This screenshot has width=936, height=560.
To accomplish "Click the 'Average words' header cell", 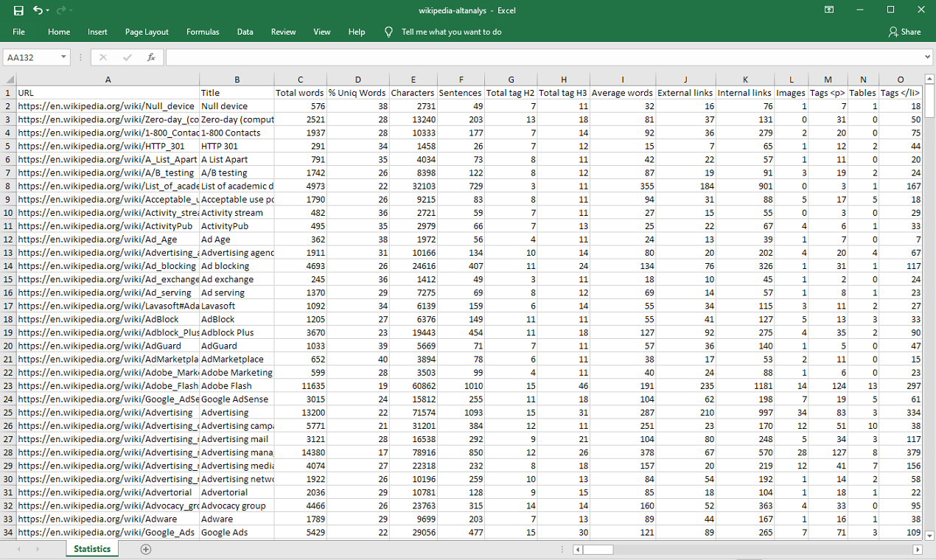I will click(623, 93).
